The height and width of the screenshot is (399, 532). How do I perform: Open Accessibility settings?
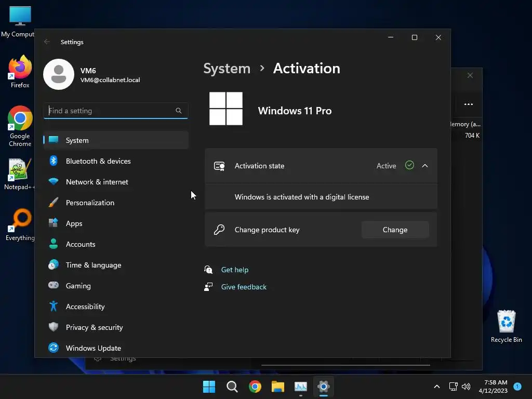pos(116,307)
